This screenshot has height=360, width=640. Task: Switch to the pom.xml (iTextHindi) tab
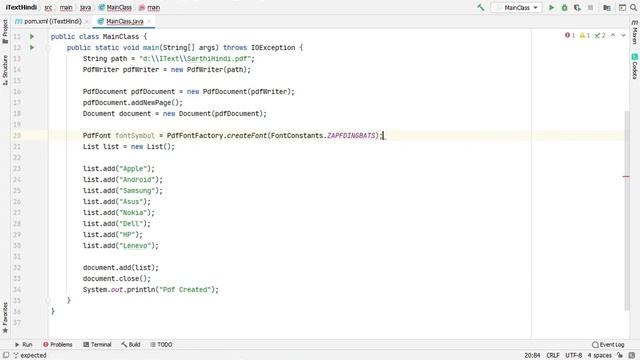coord(48,21)
